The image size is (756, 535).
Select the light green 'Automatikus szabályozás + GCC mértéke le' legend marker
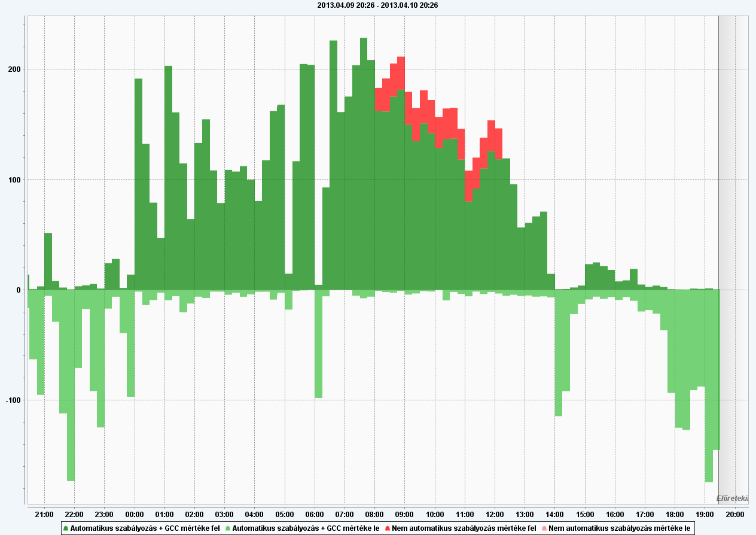pyautogui.click(x=227, y=528)
